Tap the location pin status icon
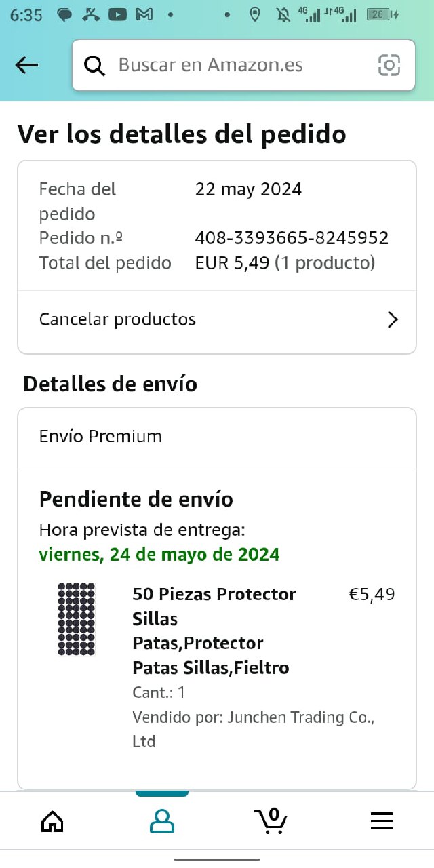 coord(255,14)
